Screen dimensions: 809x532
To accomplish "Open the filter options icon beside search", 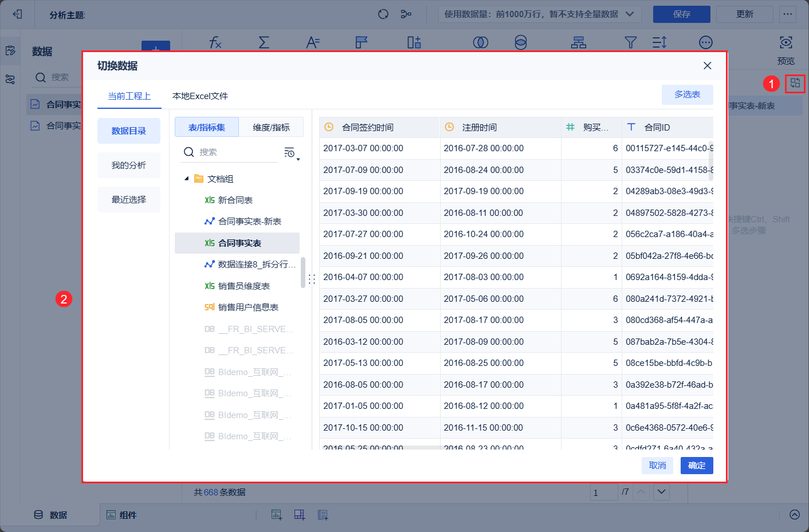I will [x=291, y=152].
